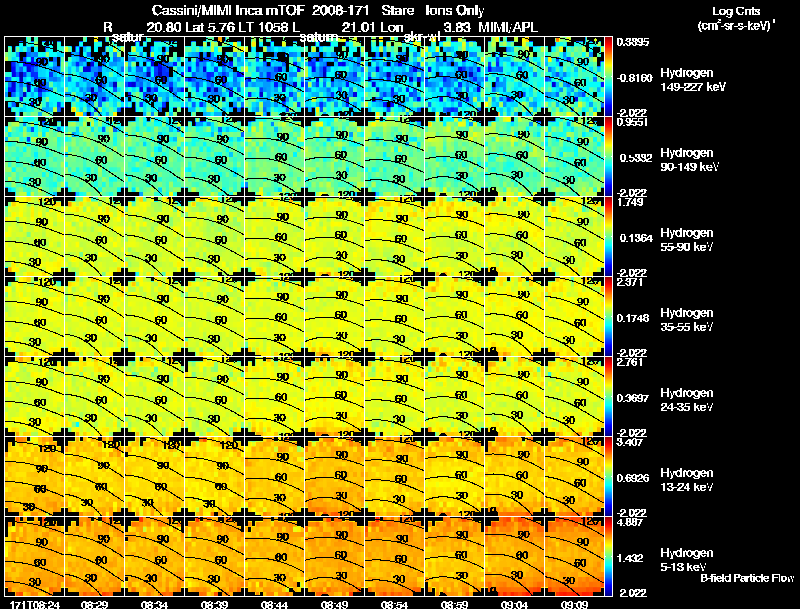The width and height of the screenshot is (800, 609).
Task: Select the 'Hydrogen 90-149 keV' row label
Action: coord(689,160)
